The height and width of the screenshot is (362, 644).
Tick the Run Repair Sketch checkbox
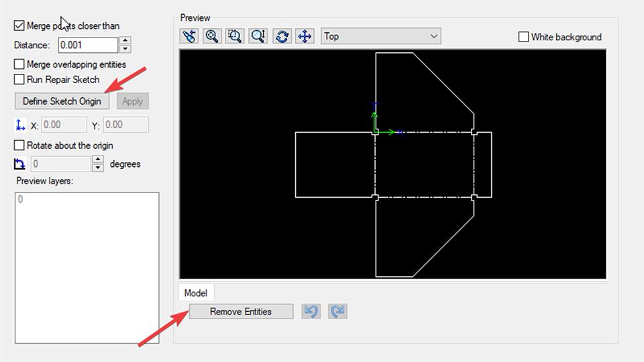coord(19,80)
